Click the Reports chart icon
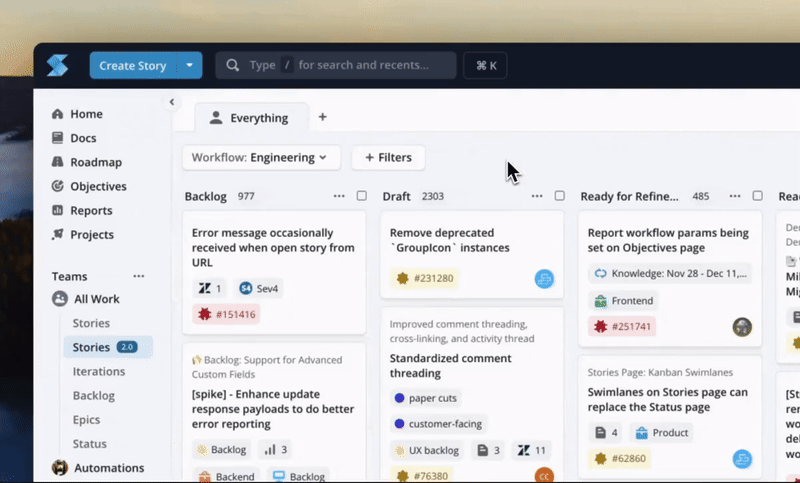The width and height of the screenshot is (800, 483). (x=57, y=210)
